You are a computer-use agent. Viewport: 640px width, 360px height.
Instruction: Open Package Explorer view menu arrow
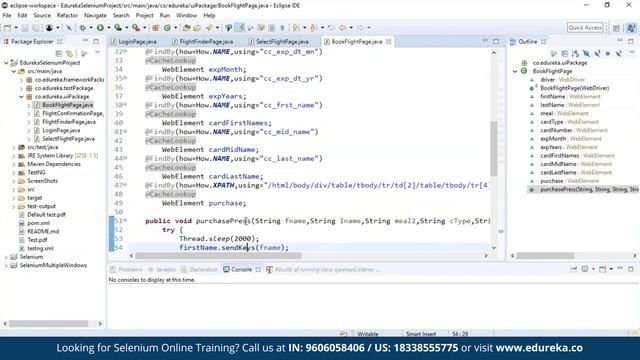coord(98,53)
